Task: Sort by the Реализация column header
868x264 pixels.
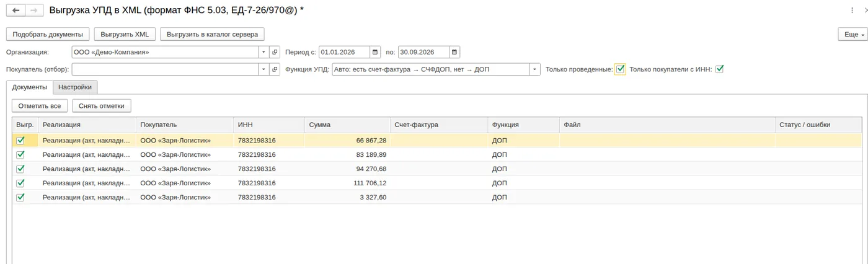Action: (87, 125)
